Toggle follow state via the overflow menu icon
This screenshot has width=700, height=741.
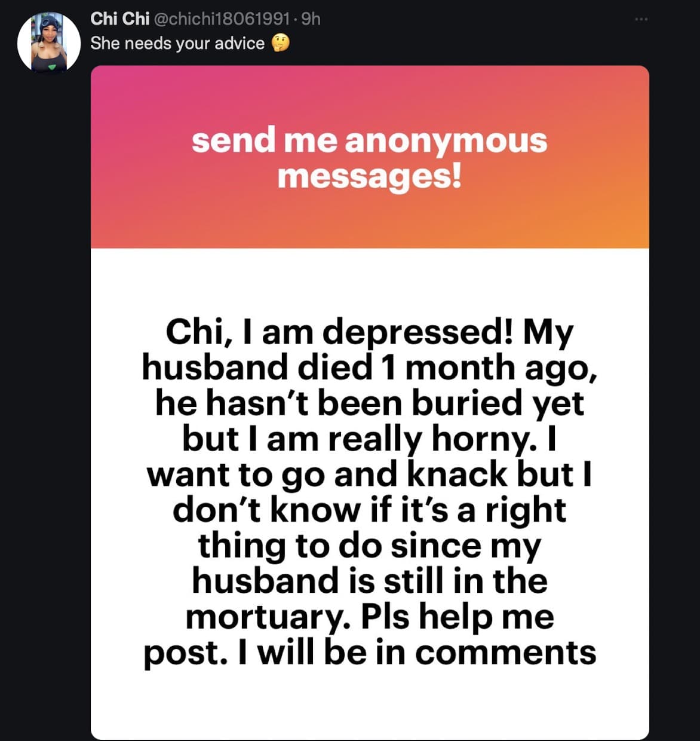point(640,18)
